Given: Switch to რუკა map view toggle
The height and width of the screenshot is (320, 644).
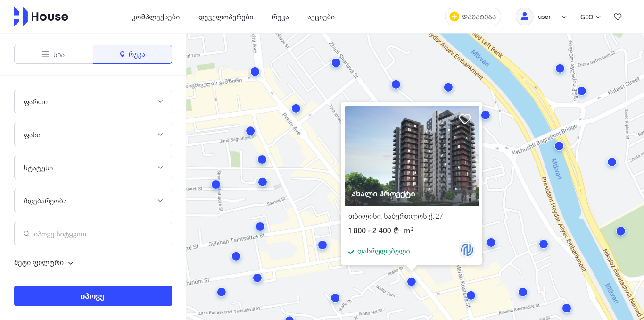Looking at the screenshot, I should [132, 54].
